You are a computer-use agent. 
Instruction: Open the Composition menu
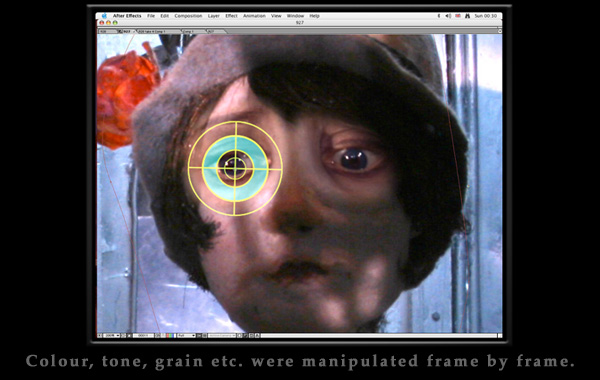click(x=188, y=16)
